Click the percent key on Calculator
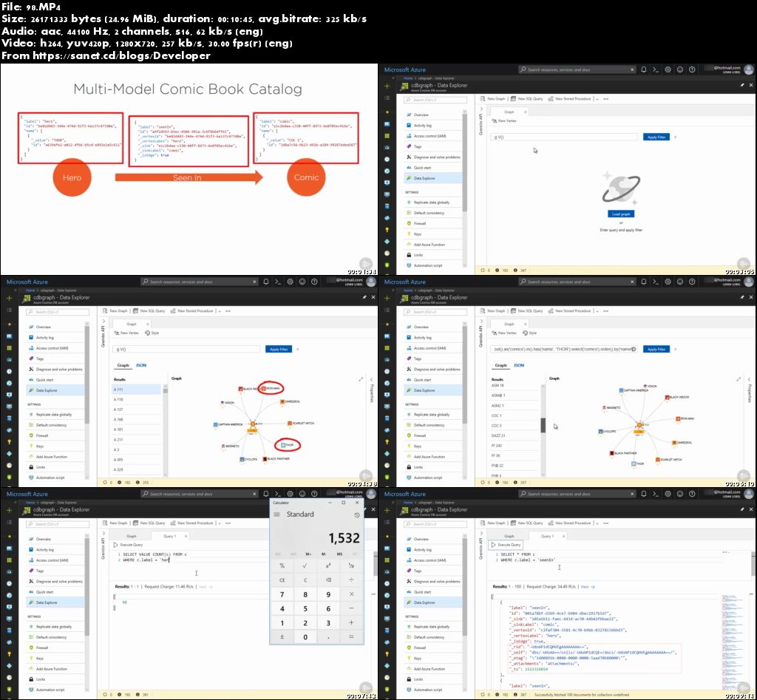This screenshot has height=700, width=757. pyautogui.click(x=282, y=565)
